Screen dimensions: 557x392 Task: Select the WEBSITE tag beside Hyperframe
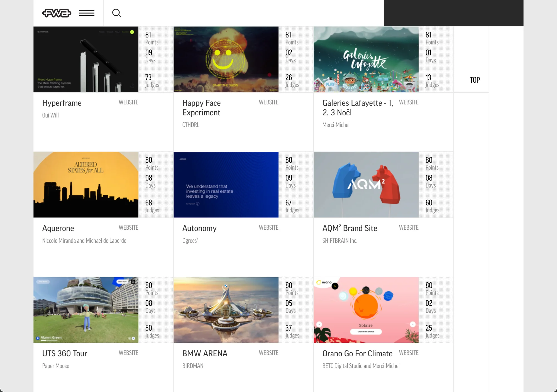click(128, 102)
